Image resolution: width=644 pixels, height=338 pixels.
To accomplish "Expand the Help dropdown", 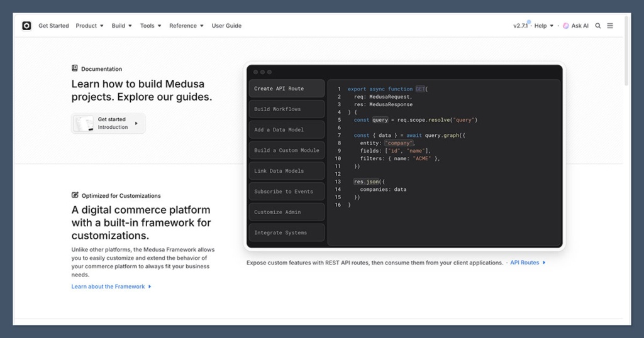I will [544, 26].
